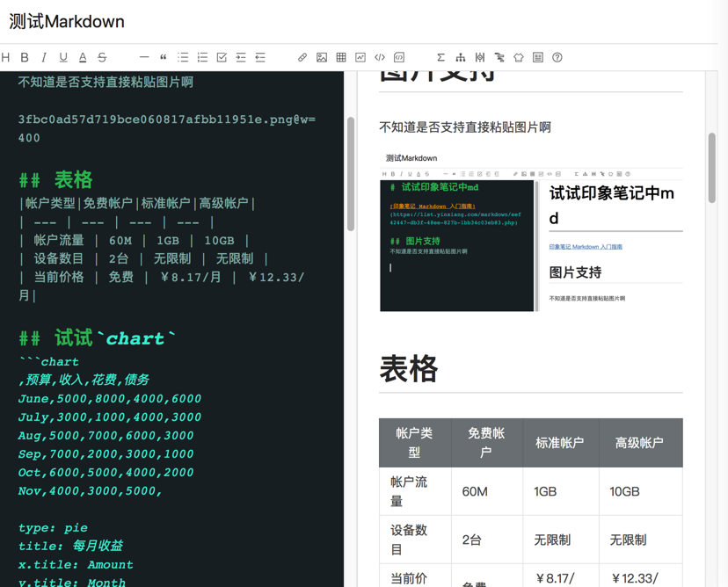Edit the note title 测试Markdown
Viewport: 728px width, 587px height.
point(67,22)
